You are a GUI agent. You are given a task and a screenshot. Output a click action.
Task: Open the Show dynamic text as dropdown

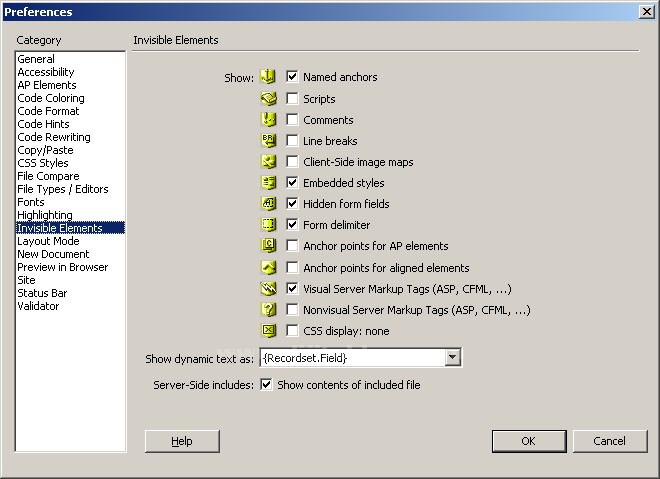pos(452,357)
